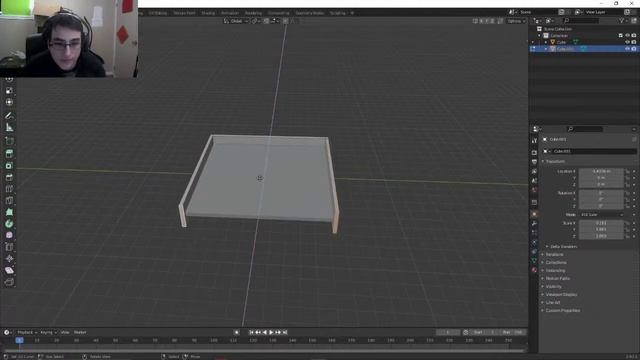
Task: Open the Tool properties tab
Action: 534,140
